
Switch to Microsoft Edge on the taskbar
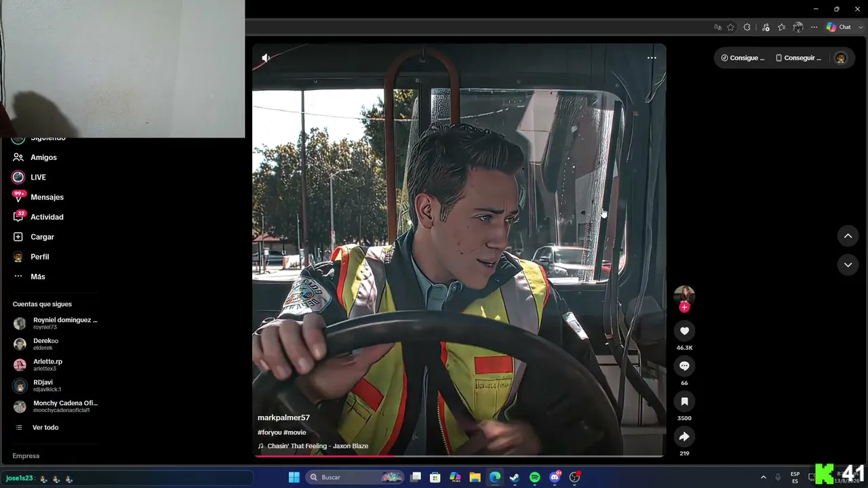[495, 477]
